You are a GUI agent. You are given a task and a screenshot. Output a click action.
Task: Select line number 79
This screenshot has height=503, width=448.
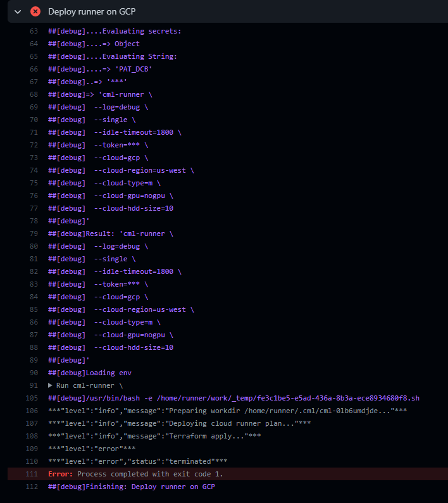pyautogui.click(x=34, y=233)
